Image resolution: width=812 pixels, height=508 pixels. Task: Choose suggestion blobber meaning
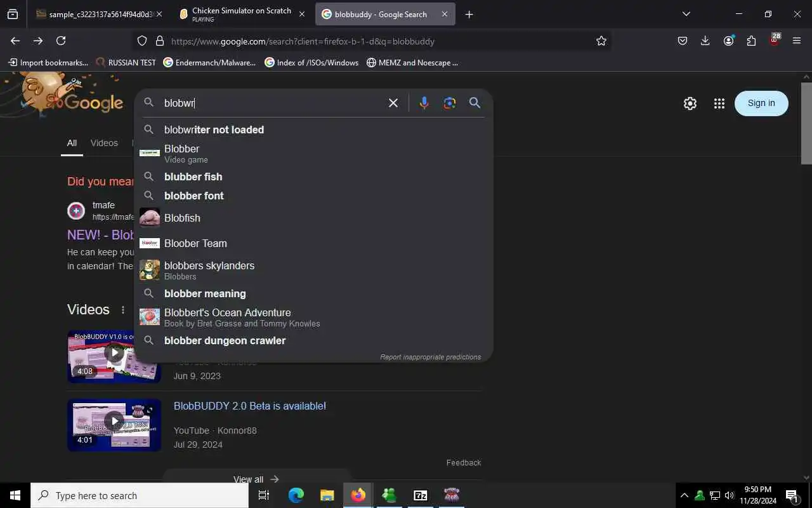pos(313,293)
